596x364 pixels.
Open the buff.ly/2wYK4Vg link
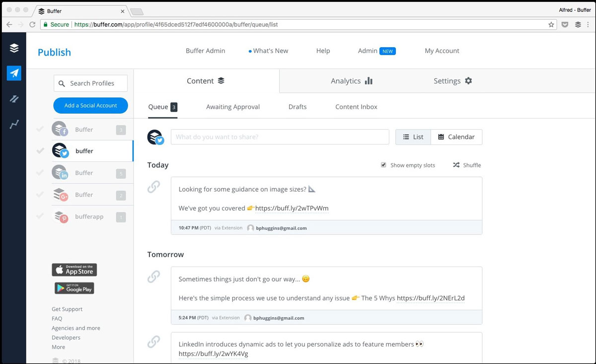[x=213, y=354]
